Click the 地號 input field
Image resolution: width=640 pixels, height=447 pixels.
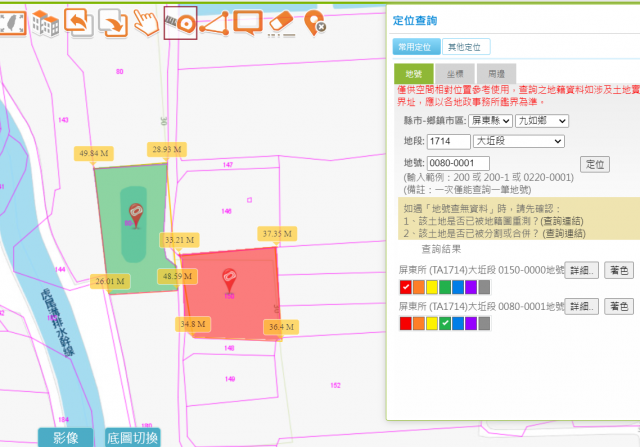[x=458, y=163]
